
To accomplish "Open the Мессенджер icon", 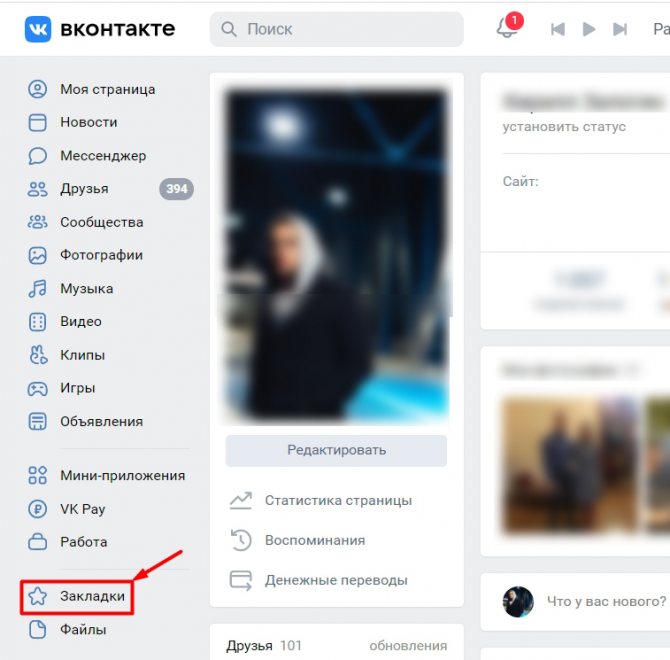I will click(38, 156).
